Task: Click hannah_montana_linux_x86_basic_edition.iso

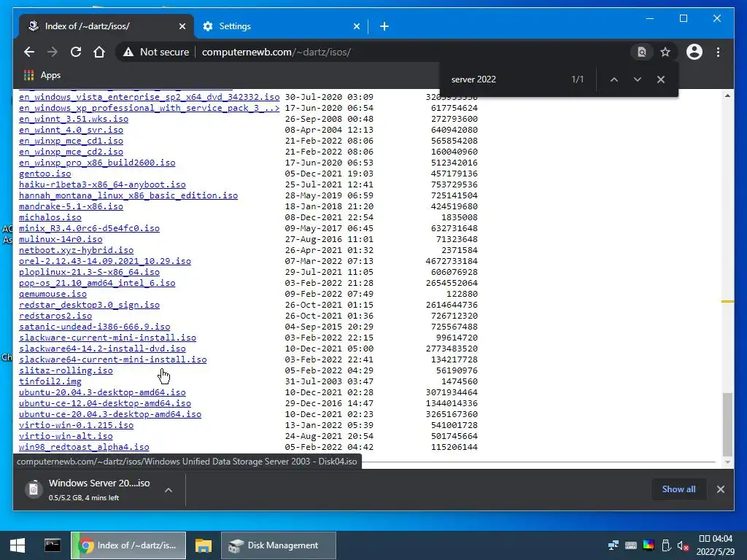Action: [128, 195]
